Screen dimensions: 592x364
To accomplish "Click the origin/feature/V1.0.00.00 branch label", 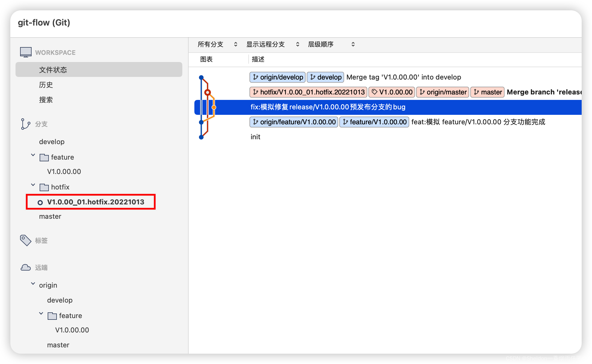I will pyautogui.click(x=294, y=122).
